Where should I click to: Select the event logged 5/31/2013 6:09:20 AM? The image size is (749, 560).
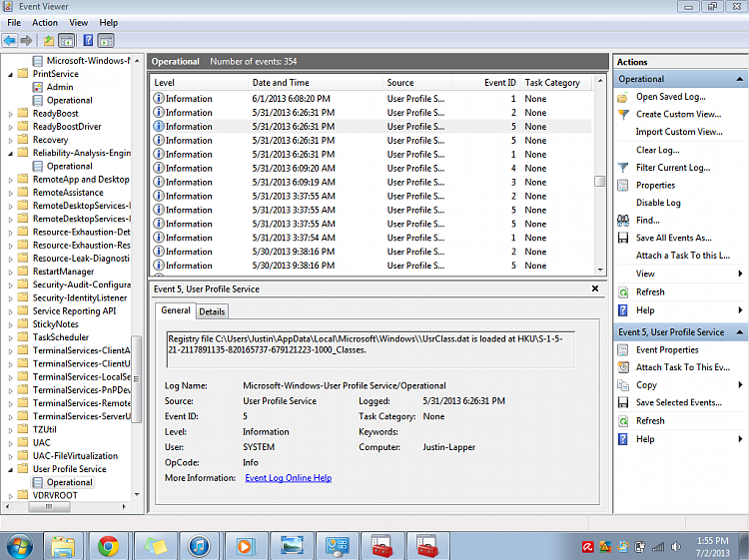click(x=372, y=169)
